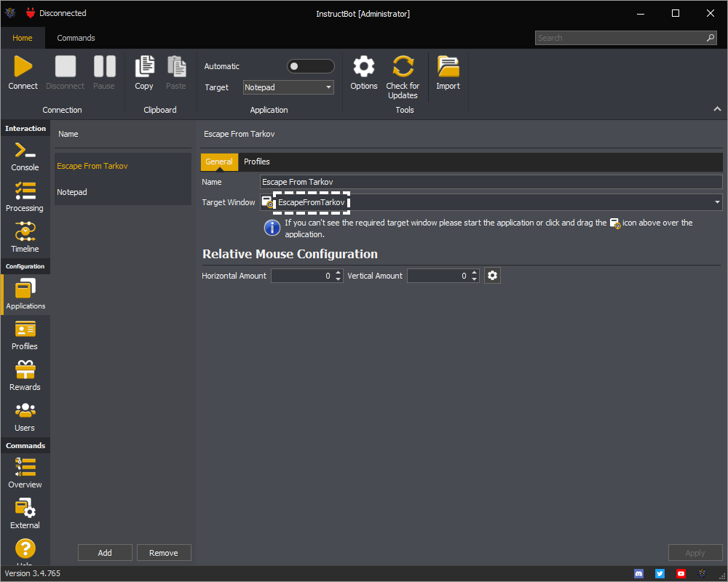Open Profiles in the sidebar
728x582 pixels.
click(x=25, y=335)
